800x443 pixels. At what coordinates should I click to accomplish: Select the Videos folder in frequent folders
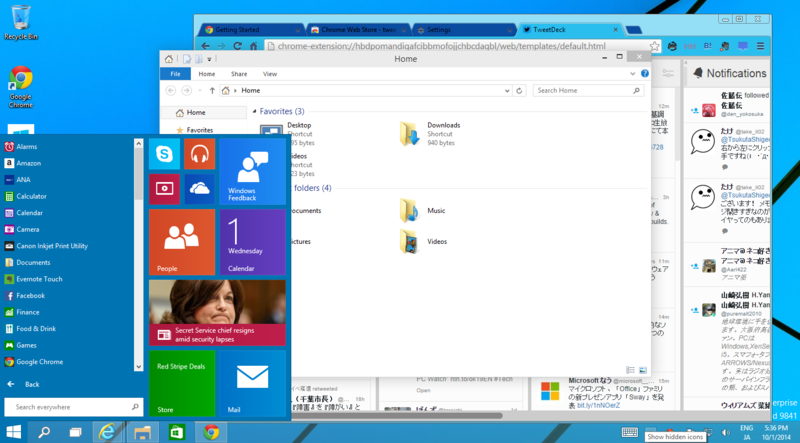pyautogui.click(x=423, y=241)
